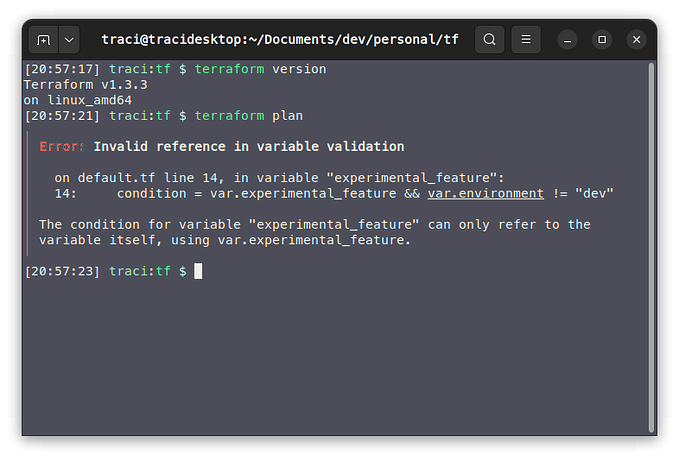The height and width of the screenshot is (460, 679).
Task: Click the terminal vertical scrollbar
Action: (651, 248)
